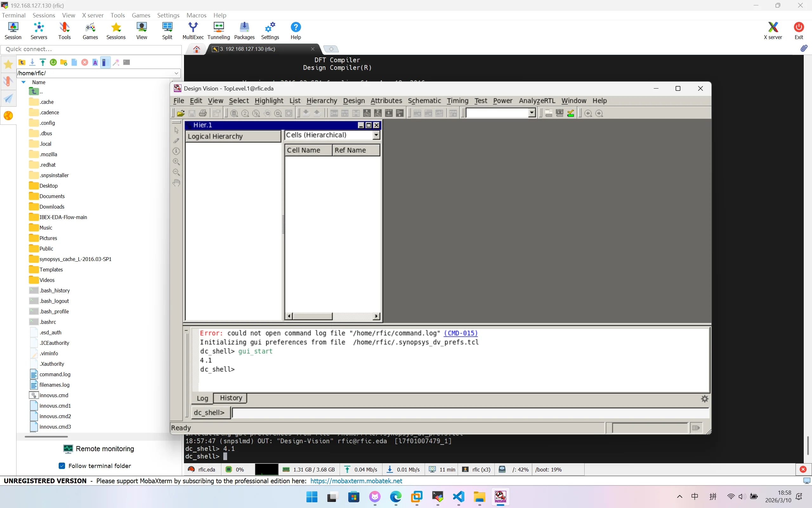This screenshot has width=812, height=508.
Task: Expand the /home/rfic/ path dropdown
Action: [176, 73]
